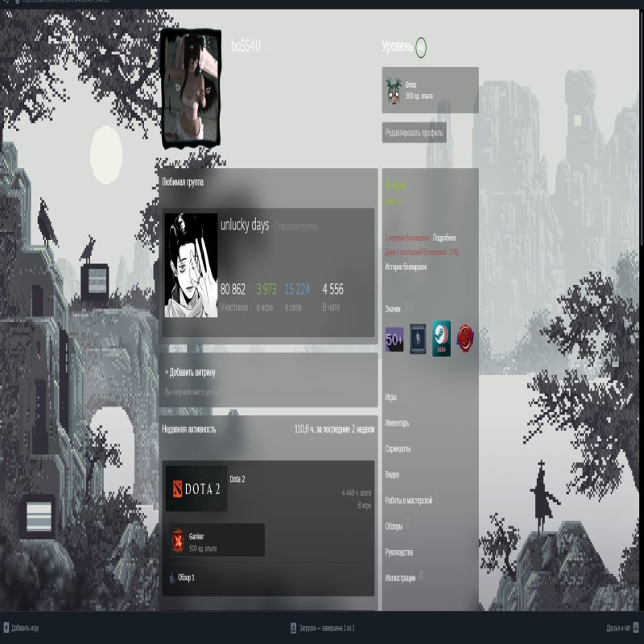Open the level 46 badge circle

click(421, 47)
